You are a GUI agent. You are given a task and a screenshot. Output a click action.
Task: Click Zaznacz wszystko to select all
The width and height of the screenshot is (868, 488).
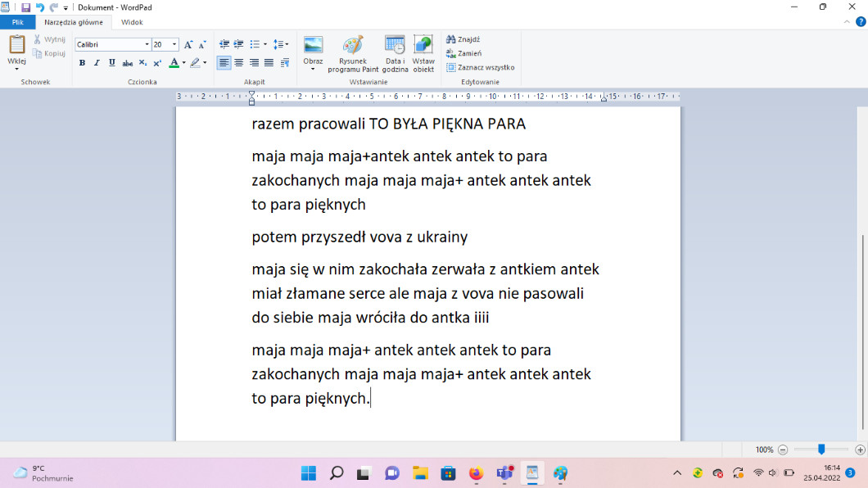[x=481, y=67]
